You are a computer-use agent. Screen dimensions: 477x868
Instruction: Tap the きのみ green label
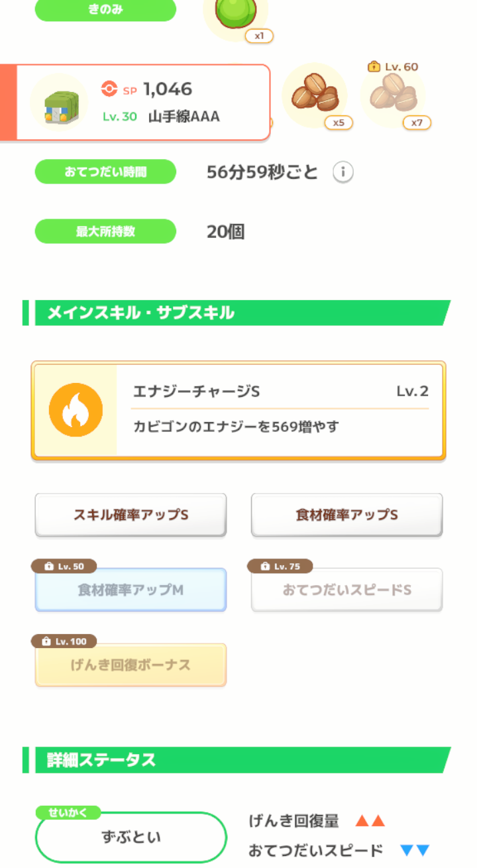(105, 10)
